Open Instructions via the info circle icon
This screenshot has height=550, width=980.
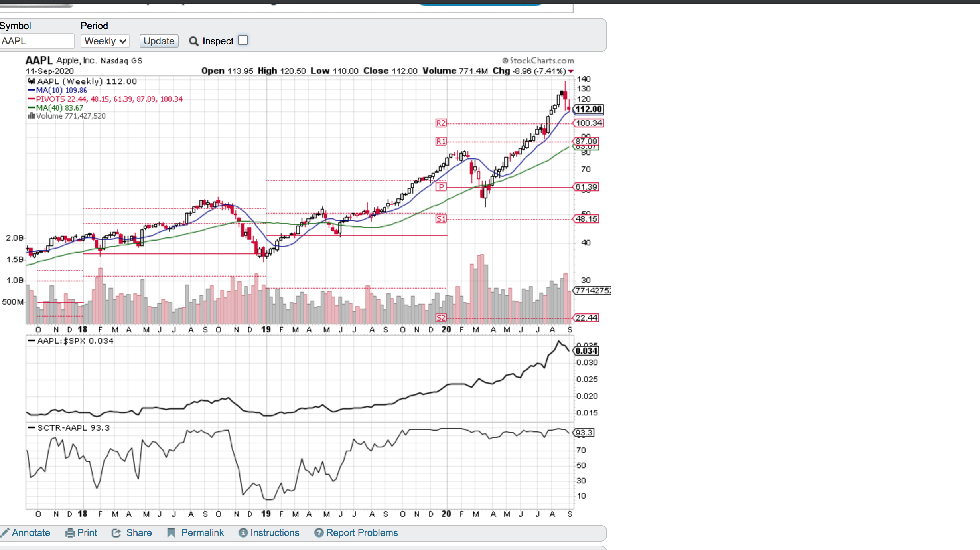(243, 532)
